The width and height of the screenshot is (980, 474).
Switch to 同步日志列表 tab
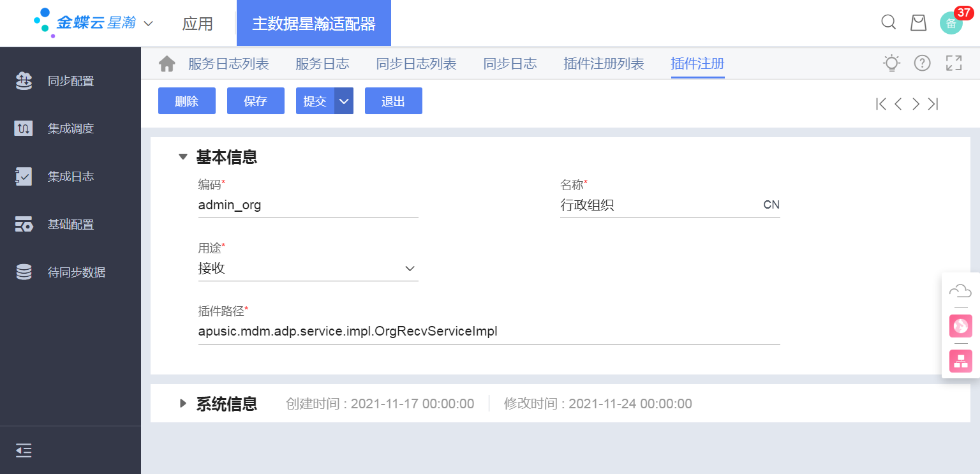click(416, 64)
